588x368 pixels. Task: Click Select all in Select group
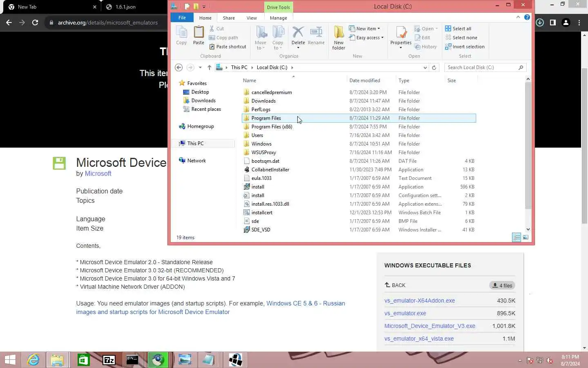(x=458, y=29)
